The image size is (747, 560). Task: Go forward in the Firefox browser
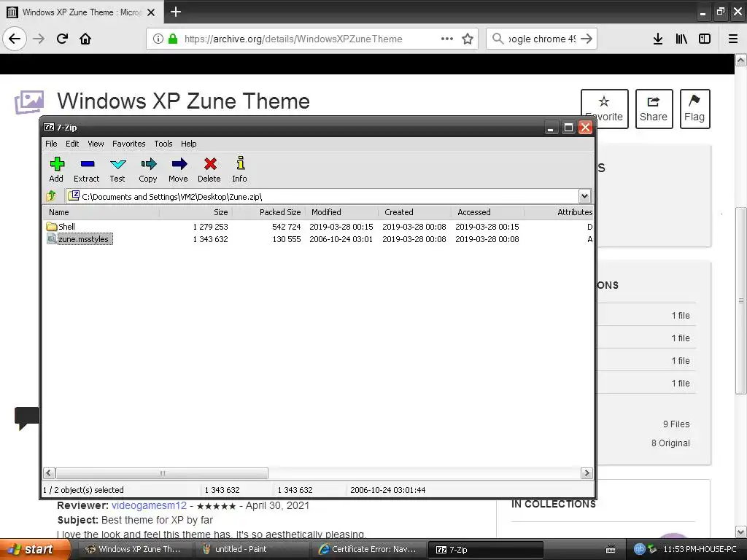[x=39, y=39]
